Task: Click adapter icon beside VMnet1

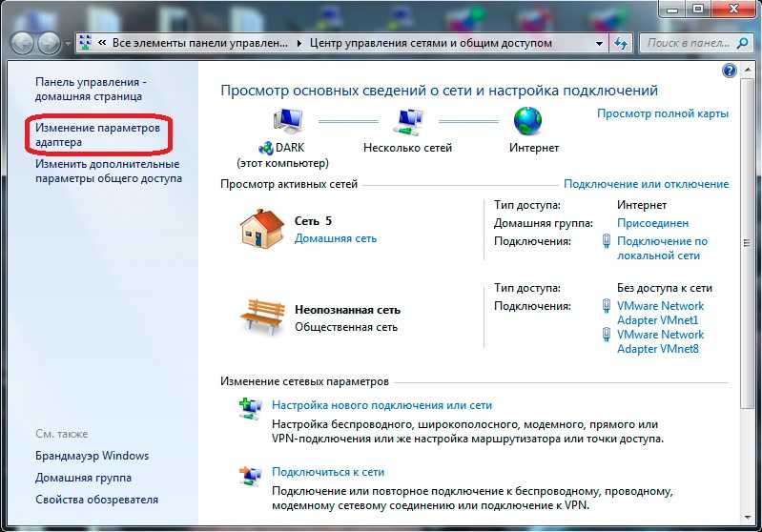Action: click(606, 306)
